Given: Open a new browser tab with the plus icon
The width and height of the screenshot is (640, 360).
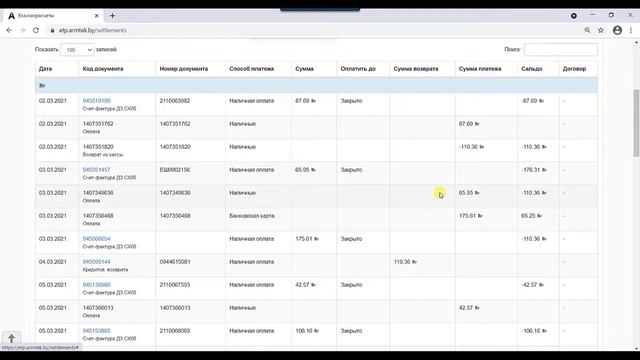Looking at the screenshot, I should (112, 16).
